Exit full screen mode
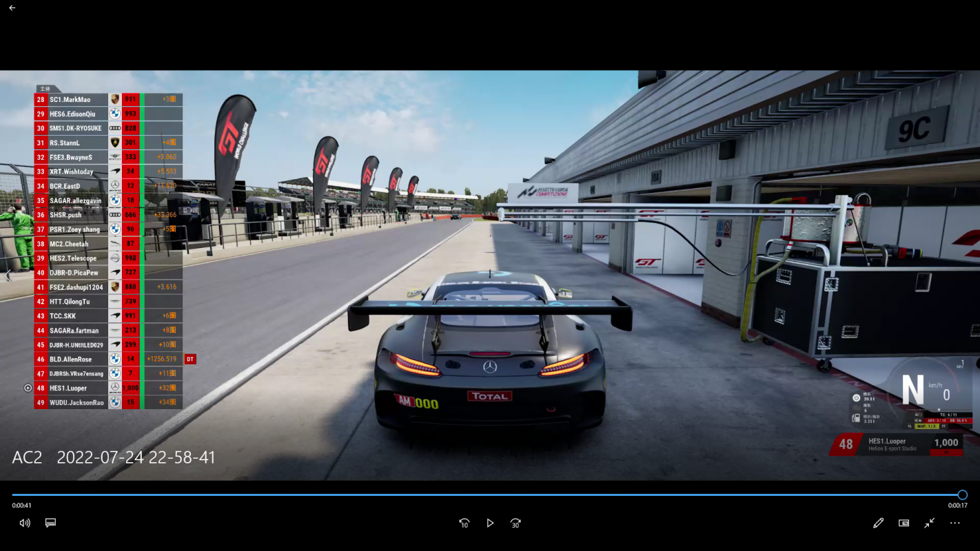 929,523
